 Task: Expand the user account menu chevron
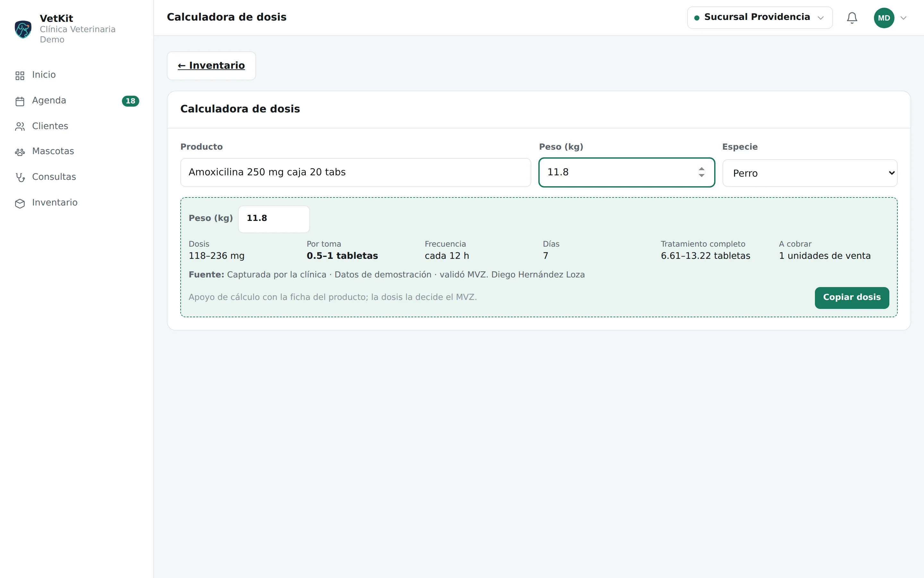tap(903, 18)
